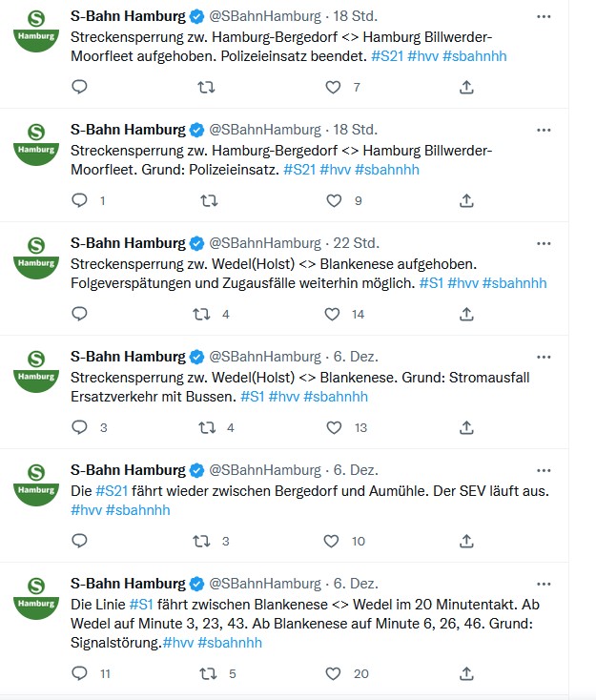Image resolution: width=596 pixels, height=700 pixels.
Task: Open the #S21 hashtag in first tweet
Action: pyautogui.click(x=385, y=56)
